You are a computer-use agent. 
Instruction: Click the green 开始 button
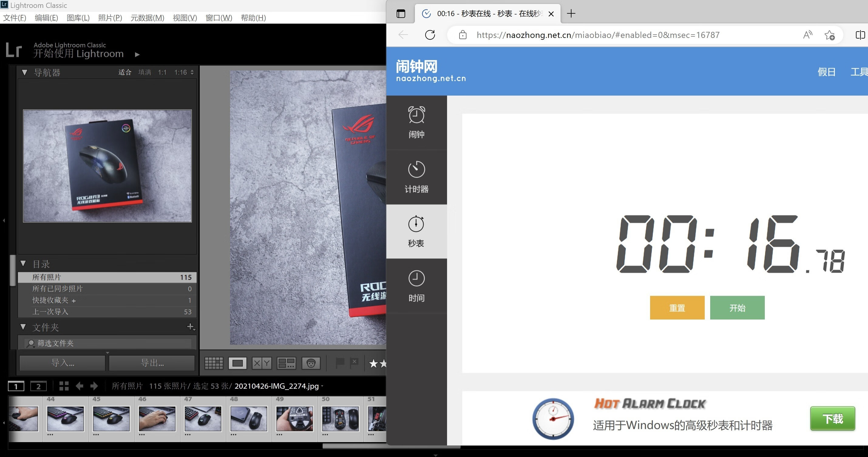pos(737,308)
